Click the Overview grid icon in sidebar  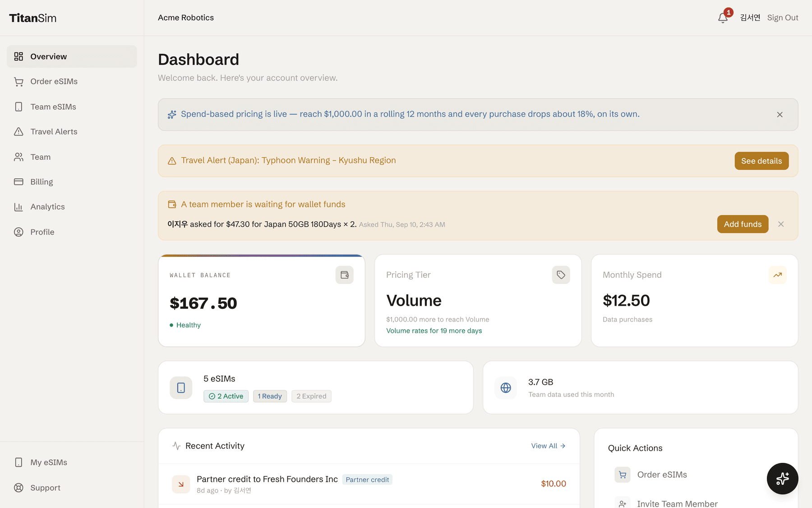18,56
